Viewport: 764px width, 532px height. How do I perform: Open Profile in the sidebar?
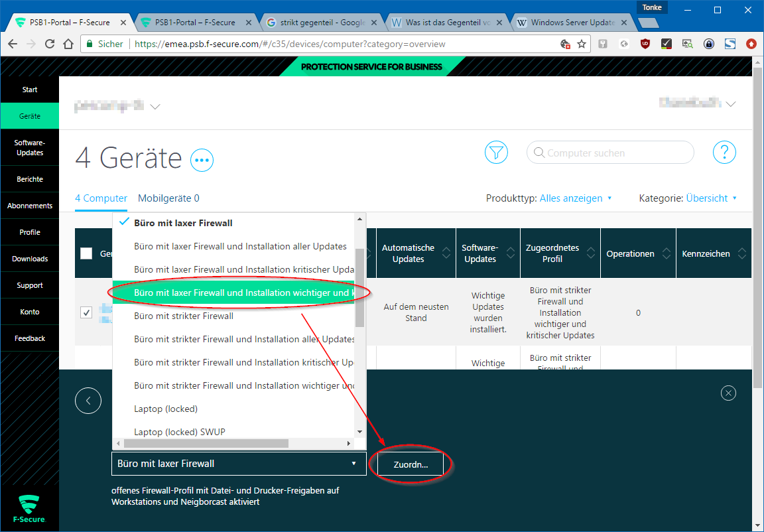point(30,232)
